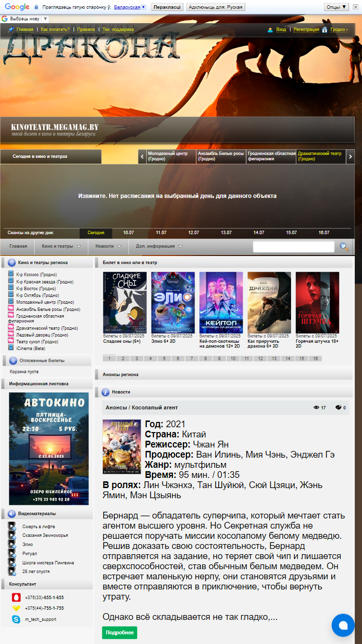Screen dimensions: 362x644
Task: Click the red MTS operator icon
Action: tap(16, 597)
